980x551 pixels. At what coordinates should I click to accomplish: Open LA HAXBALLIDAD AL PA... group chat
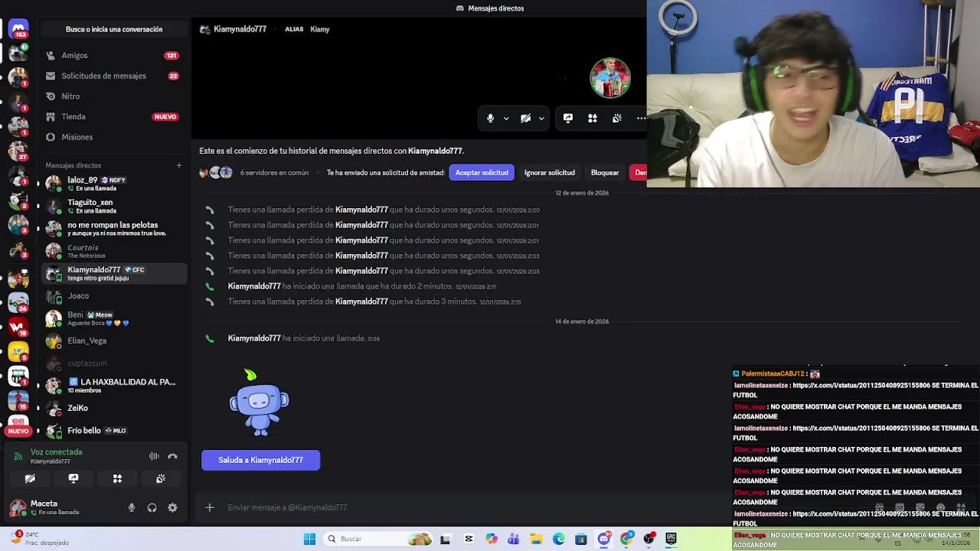pyautogui.click(x=113, y=385)
